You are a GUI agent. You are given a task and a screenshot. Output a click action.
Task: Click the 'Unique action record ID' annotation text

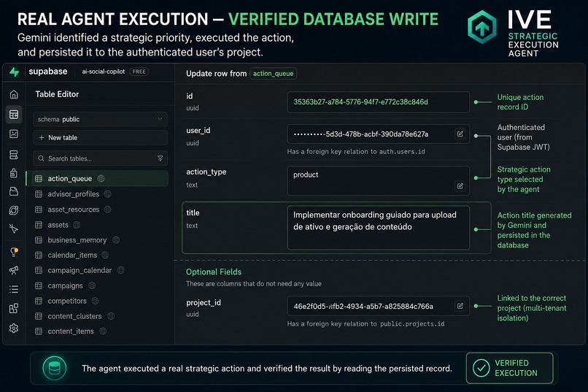[x=520, y=102]
